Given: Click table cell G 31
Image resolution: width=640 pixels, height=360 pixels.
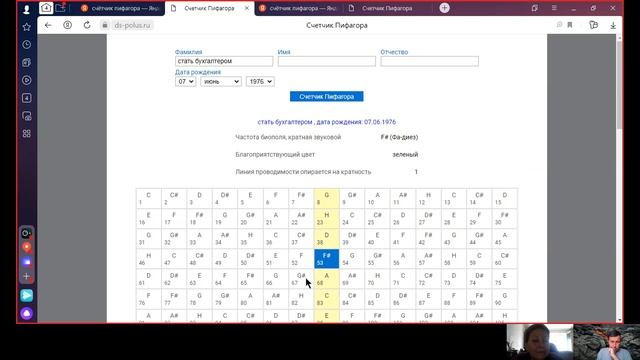Looking at the screenshot, I should (149, 238).
